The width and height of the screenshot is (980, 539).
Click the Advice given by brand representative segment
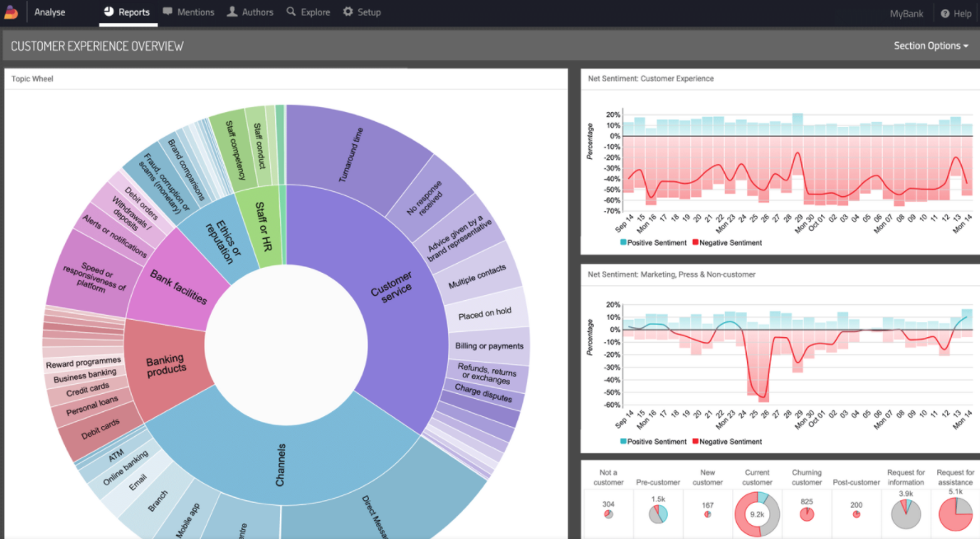pyautogui.click(x=460, y=240)
